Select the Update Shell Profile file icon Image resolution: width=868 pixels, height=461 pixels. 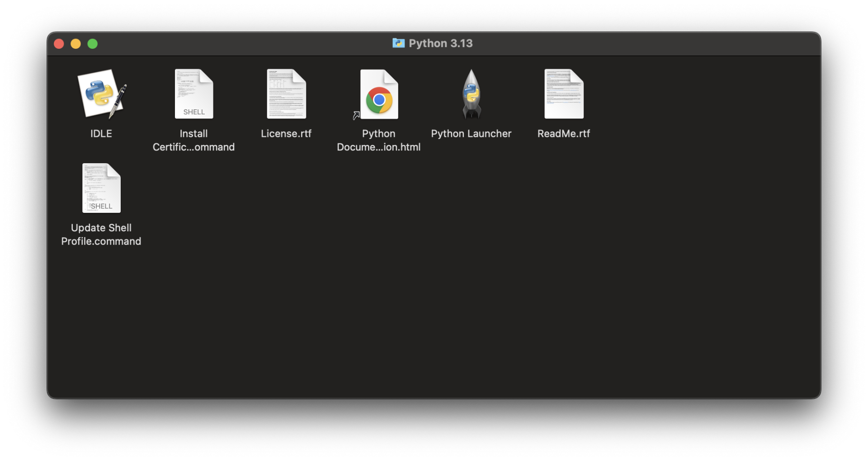coord(101,188)
